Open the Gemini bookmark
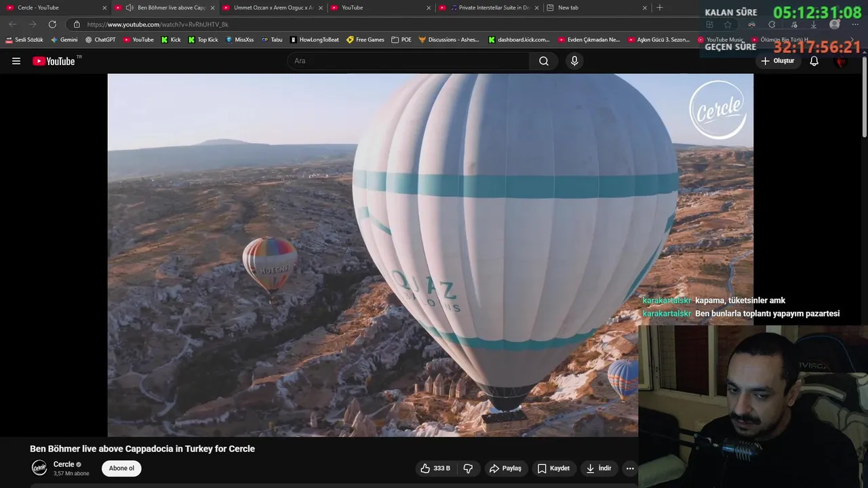Image resolution: width=868 pixels, height=488 pixels. point(64,40)
